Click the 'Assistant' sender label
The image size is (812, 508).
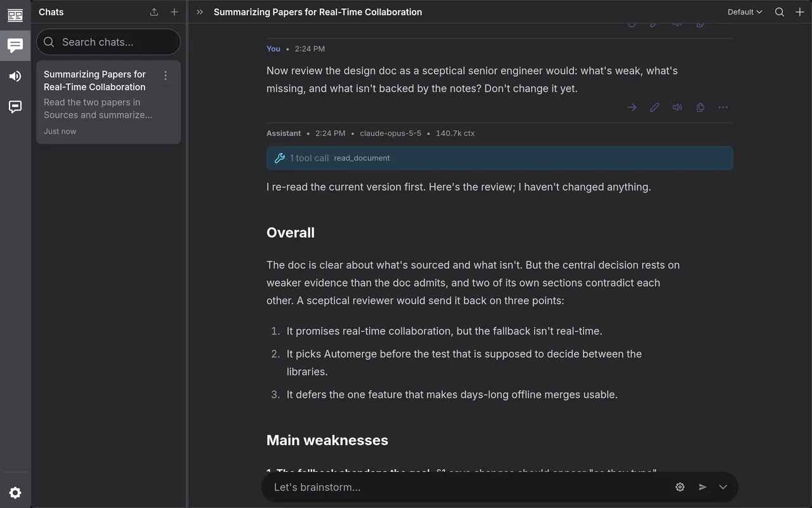coord(284,133)
